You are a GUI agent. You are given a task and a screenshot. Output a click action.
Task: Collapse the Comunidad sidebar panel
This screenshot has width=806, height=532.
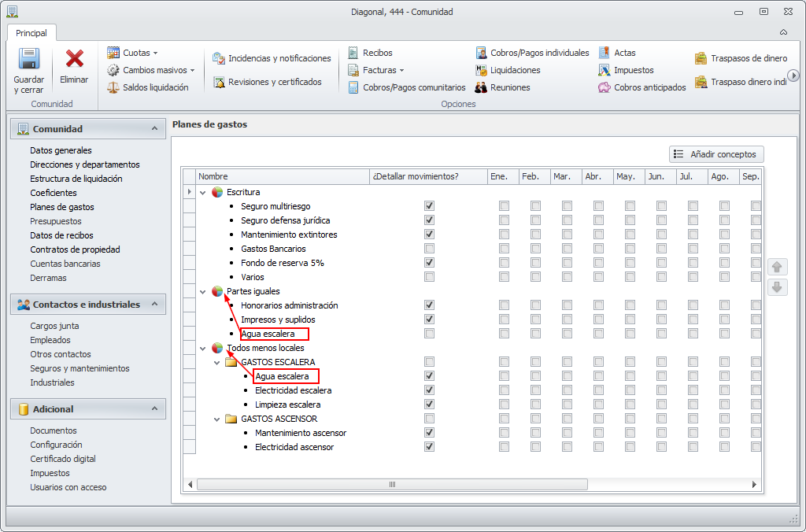(x=154, y=129)
